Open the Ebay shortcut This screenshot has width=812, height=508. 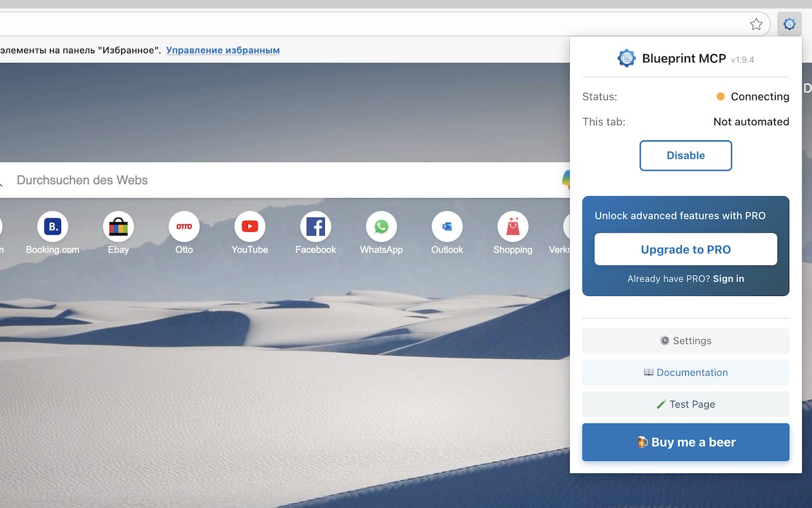119,233
